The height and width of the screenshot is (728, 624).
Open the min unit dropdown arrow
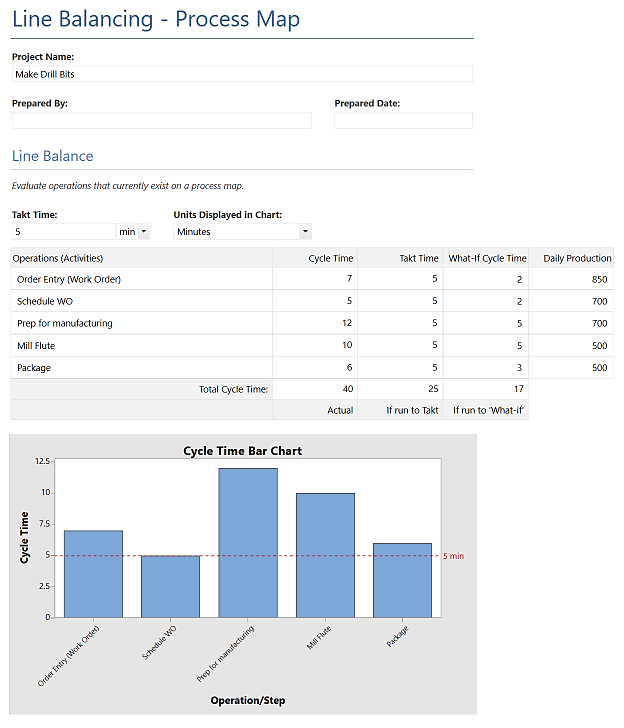144,231
